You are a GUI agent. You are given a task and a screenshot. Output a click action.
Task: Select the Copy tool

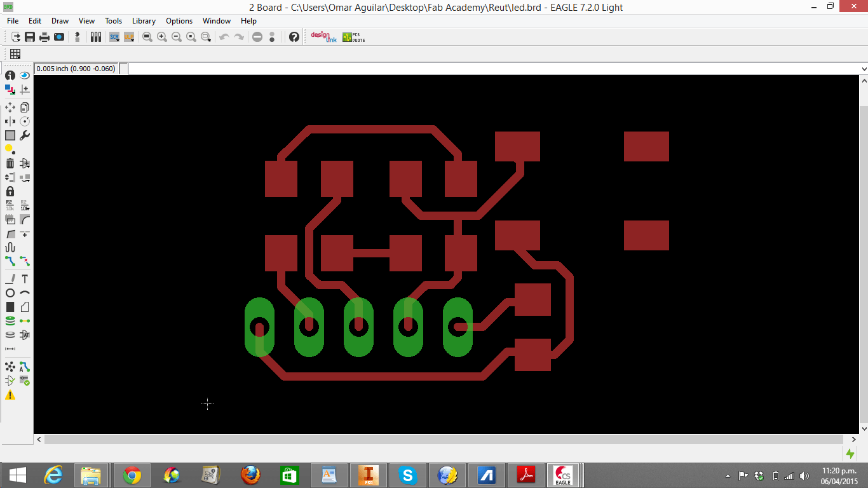pos(25,107)
